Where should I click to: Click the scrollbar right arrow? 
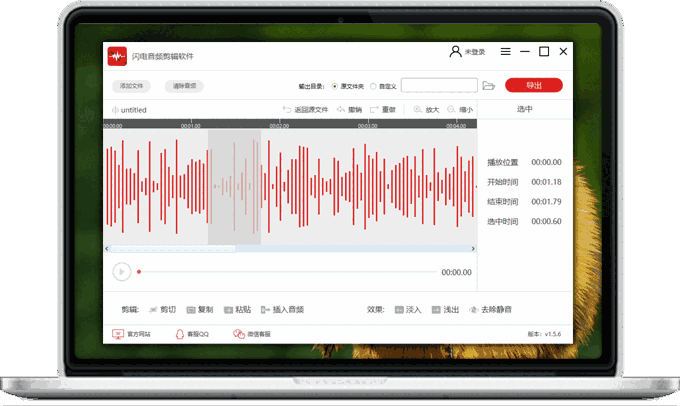click(x=473, y=249)
